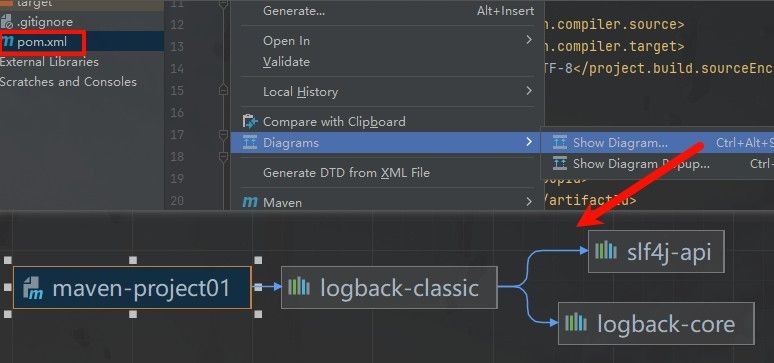The image size is (774, 363).
Task: Click the library icon on the logback-core node
Action: click(x=576, y=323)
